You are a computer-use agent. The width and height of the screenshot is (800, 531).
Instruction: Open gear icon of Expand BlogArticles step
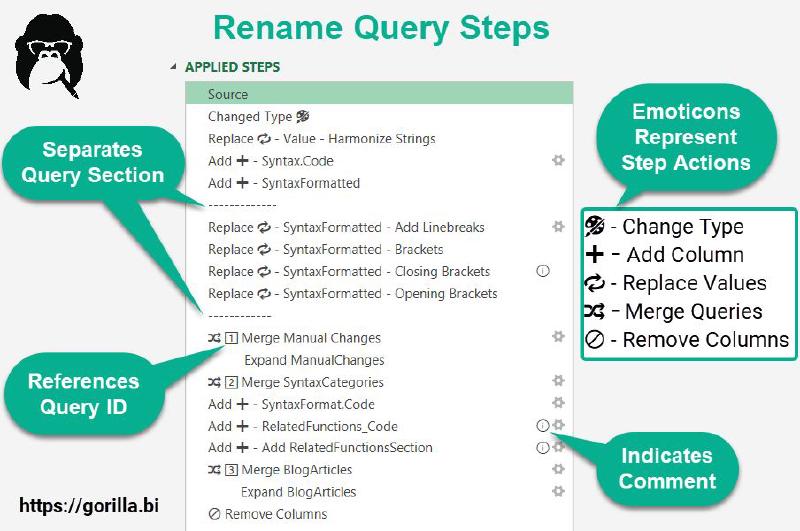point(558,491)
